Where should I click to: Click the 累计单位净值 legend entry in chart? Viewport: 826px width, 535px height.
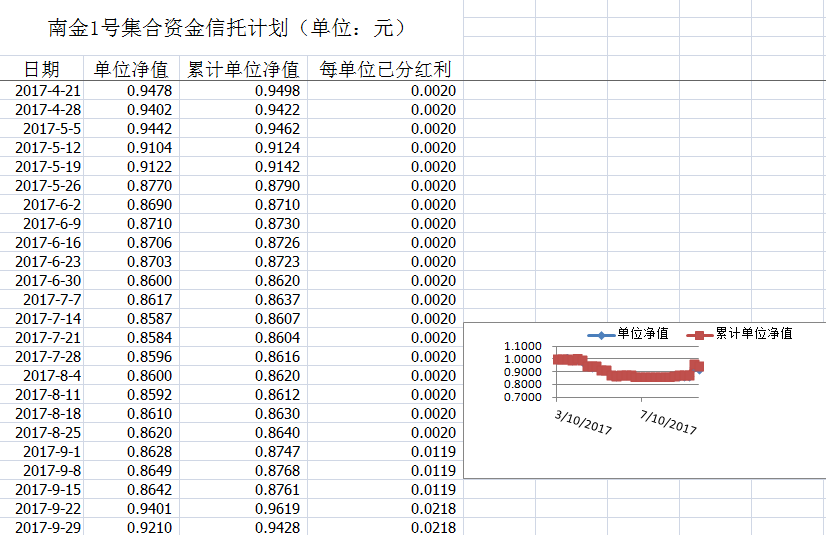(753, 334)
